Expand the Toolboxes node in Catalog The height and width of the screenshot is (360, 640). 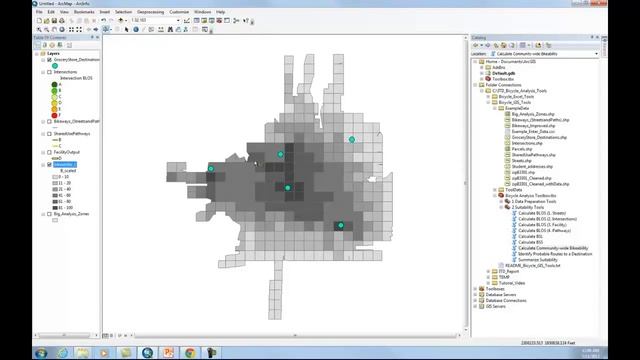pos(476,289)
